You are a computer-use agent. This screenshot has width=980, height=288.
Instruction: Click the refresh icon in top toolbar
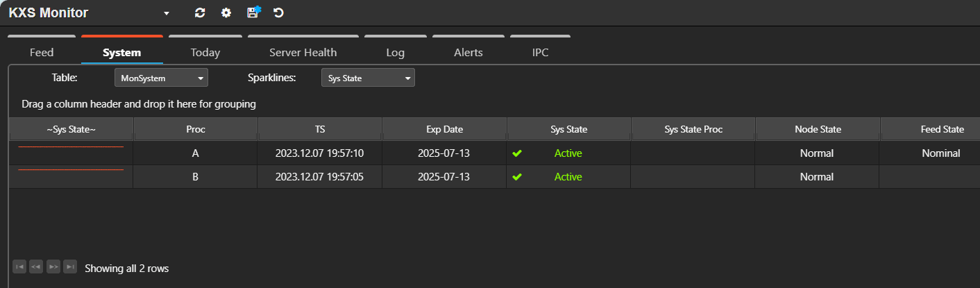pyautogui.click(x=200, y=12)
